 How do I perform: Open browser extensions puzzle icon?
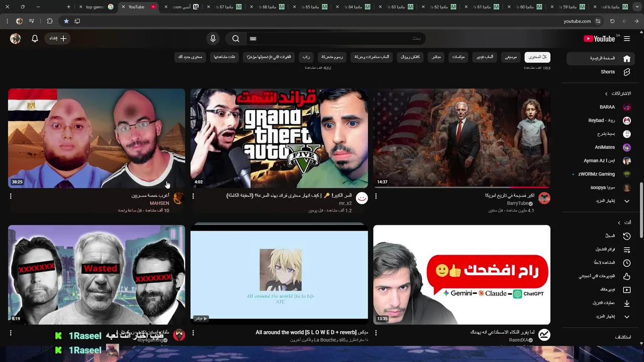[49, 21]
